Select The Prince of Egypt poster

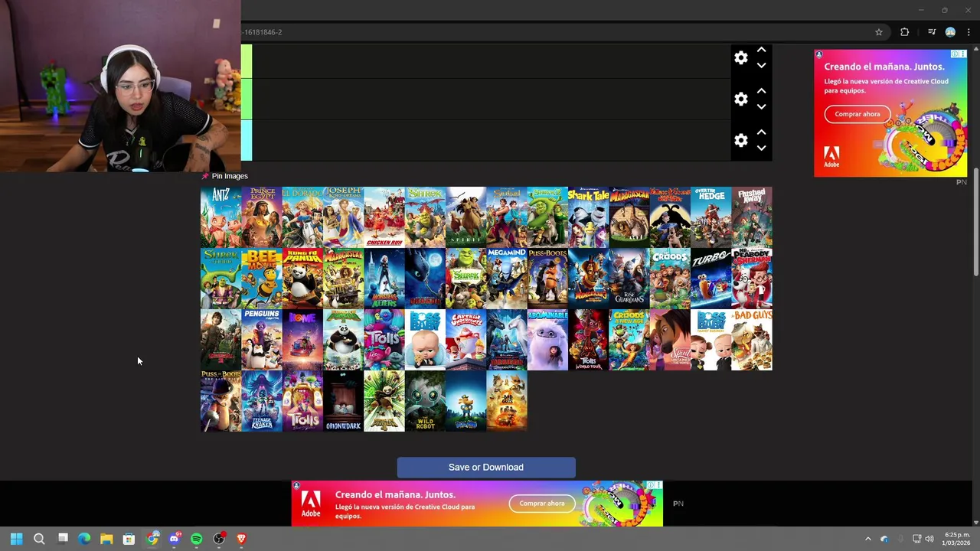coord(262,217)
